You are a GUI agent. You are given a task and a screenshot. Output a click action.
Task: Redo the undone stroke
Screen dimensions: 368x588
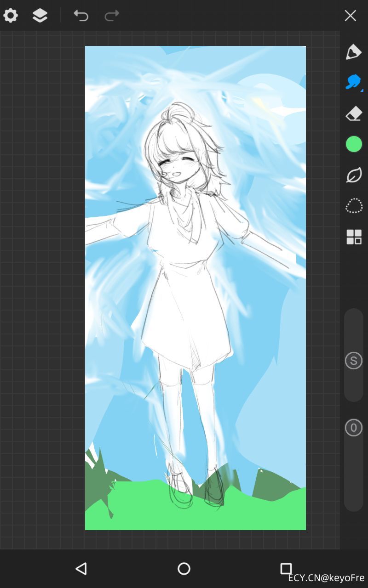click(112, 16)
